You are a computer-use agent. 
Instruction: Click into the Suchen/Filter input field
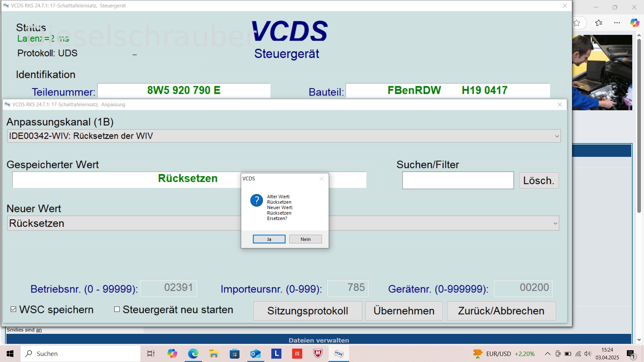[x=458, y=180]
